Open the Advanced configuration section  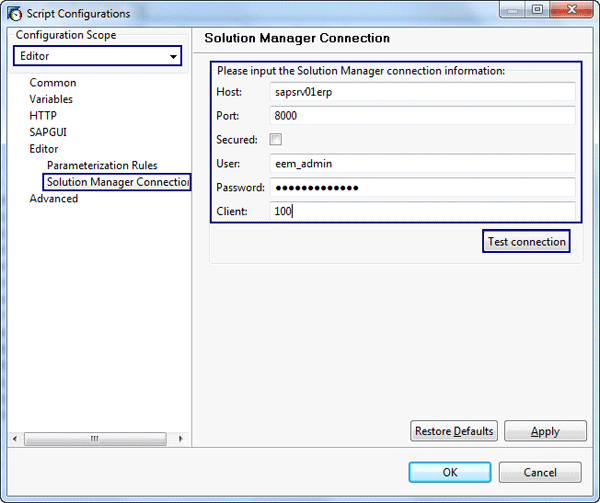[x=54, y=199]
